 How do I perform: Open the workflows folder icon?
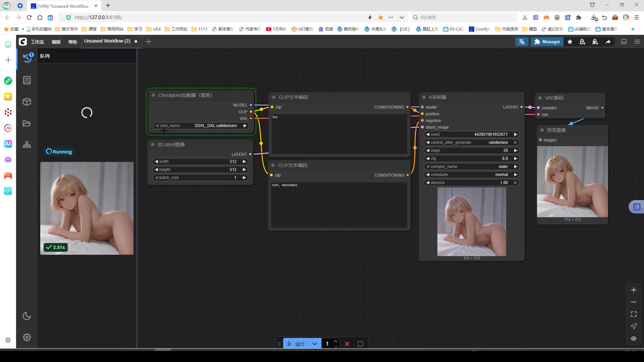(x=27, y=123)
